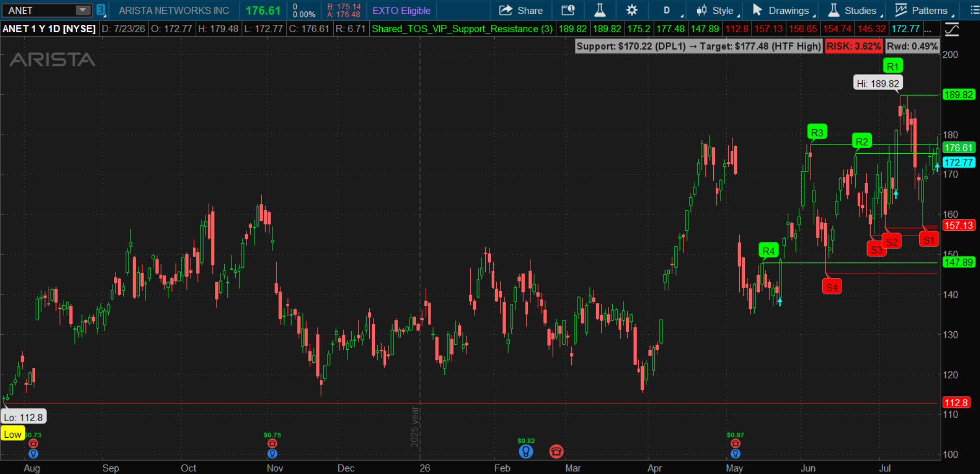Click inside the ANET symbol input field
This screenshot has width=980, height=474.
(x=40, y=10)
